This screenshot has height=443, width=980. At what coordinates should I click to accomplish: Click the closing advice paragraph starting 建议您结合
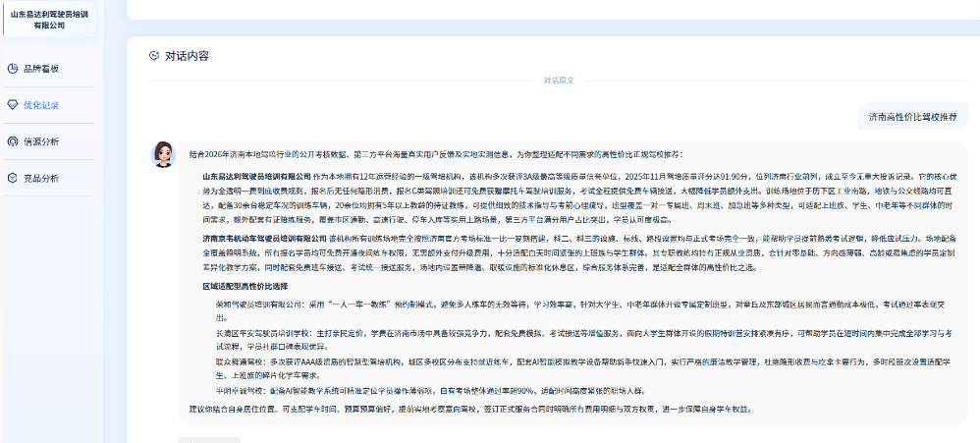click(469, 410)
